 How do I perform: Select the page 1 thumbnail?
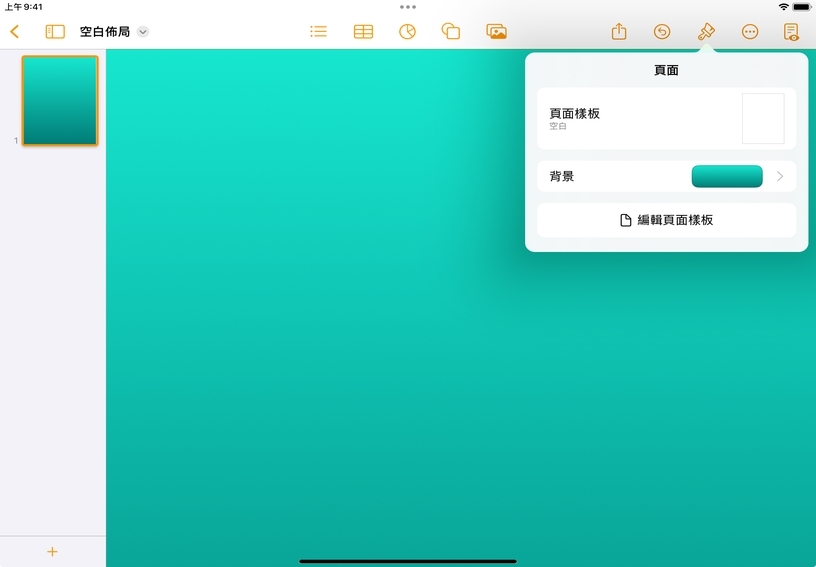(60, 101)
